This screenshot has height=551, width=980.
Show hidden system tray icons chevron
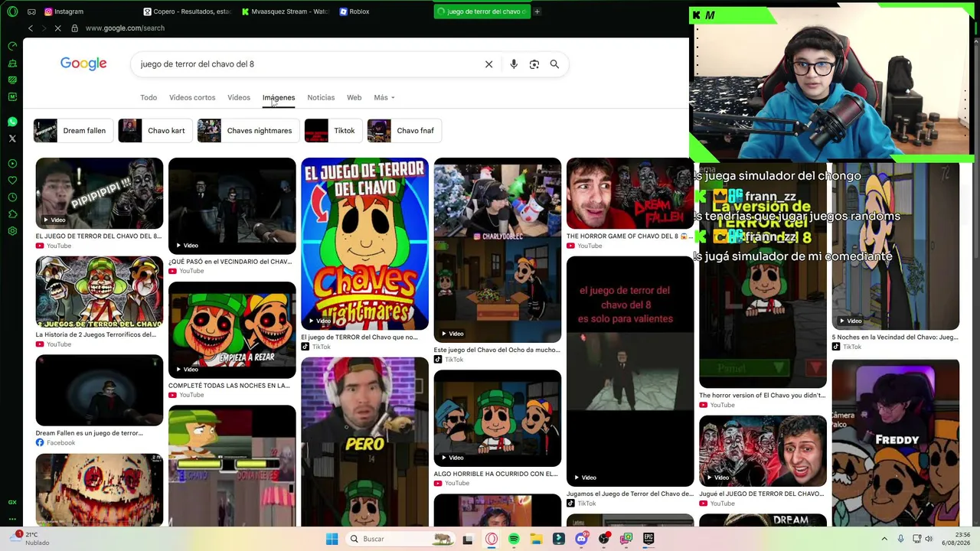[884, 539]
